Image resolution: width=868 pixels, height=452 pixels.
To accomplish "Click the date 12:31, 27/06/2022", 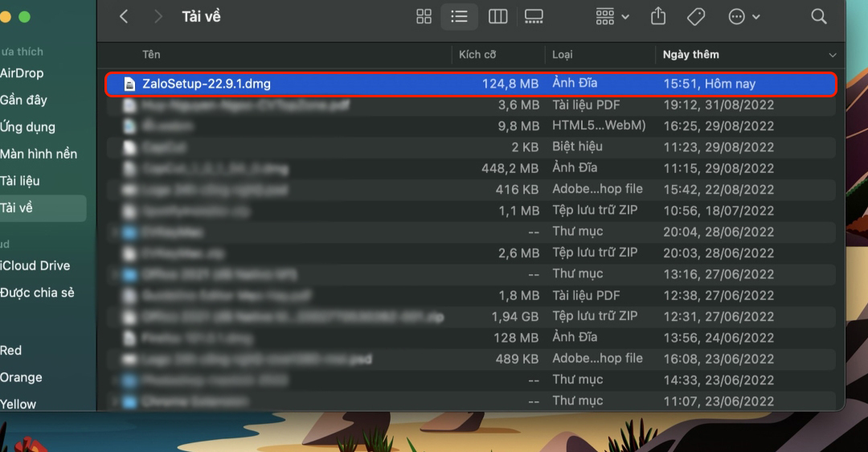I will click(x=719, y=316).
